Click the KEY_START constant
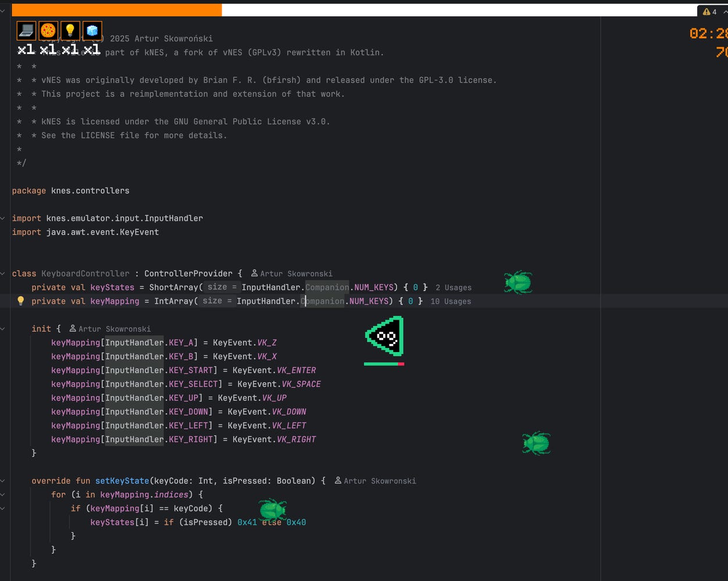 [191, 370]
